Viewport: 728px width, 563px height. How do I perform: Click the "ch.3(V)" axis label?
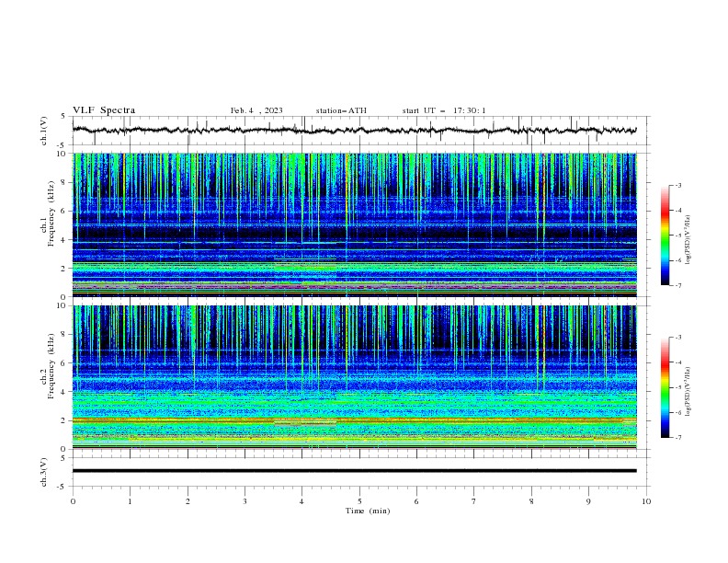(x=44, y=472)
